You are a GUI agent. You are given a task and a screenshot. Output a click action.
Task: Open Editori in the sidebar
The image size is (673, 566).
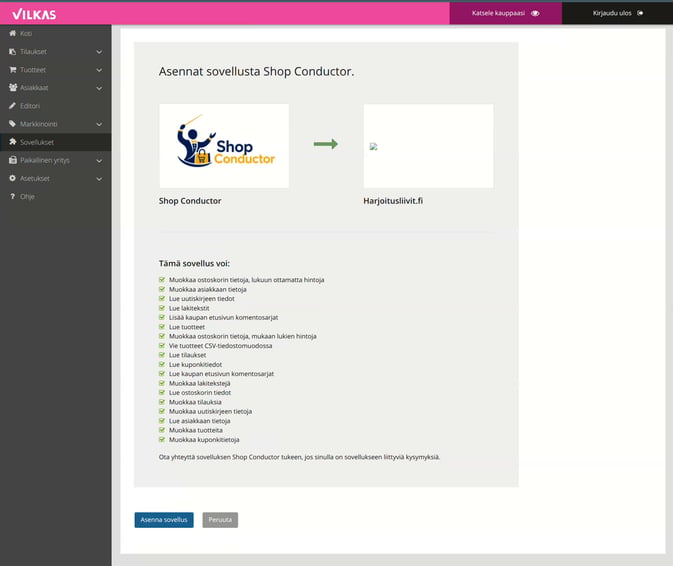(56, 106)
